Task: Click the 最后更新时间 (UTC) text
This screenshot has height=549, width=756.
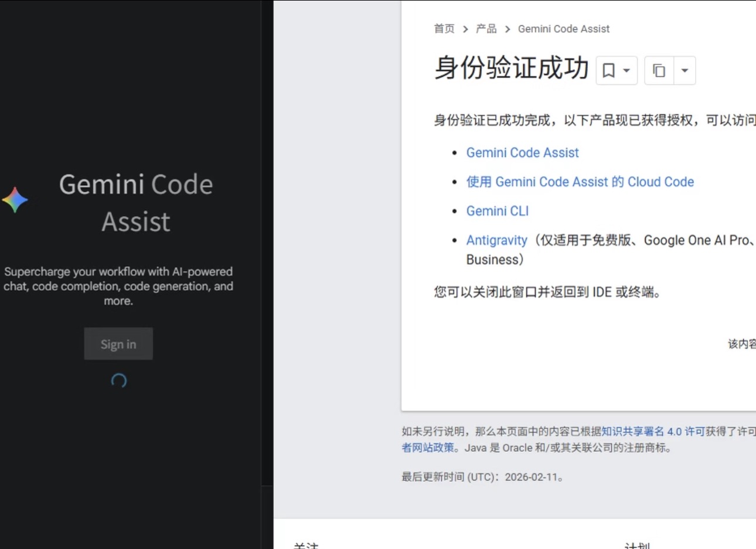Action: pos(484,477)
